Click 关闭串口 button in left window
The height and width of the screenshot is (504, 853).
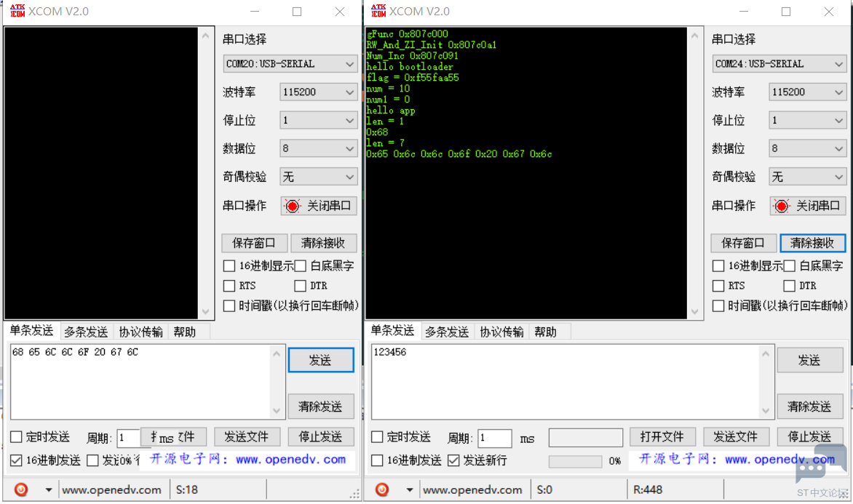tap(319, 206)
